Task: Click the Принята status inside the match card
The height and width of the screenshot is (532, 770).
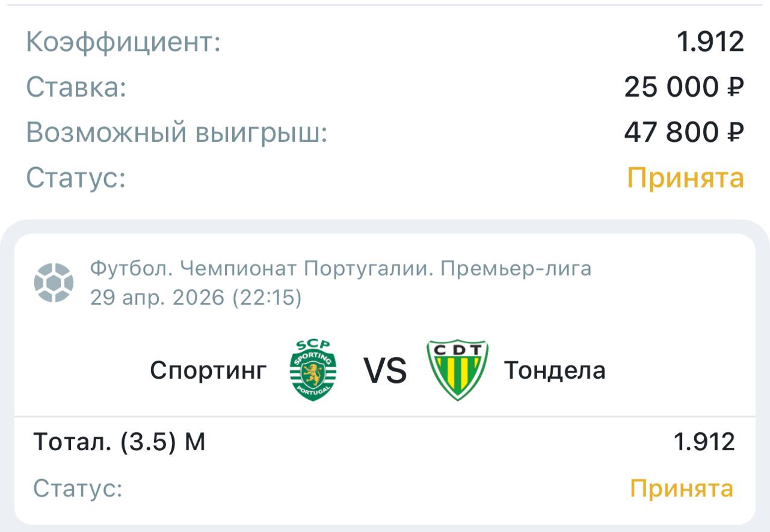Action: click(x=682, y=488)
